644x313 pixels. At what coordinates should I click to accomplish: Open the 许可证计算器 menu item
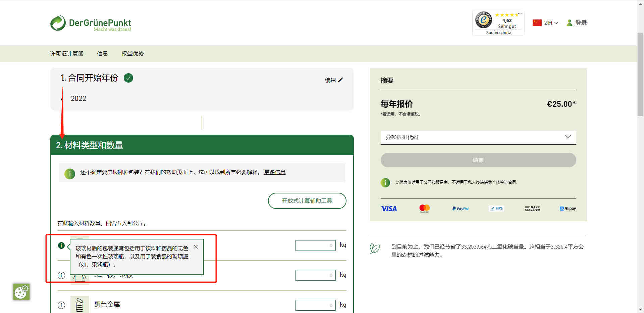point(67,54)
